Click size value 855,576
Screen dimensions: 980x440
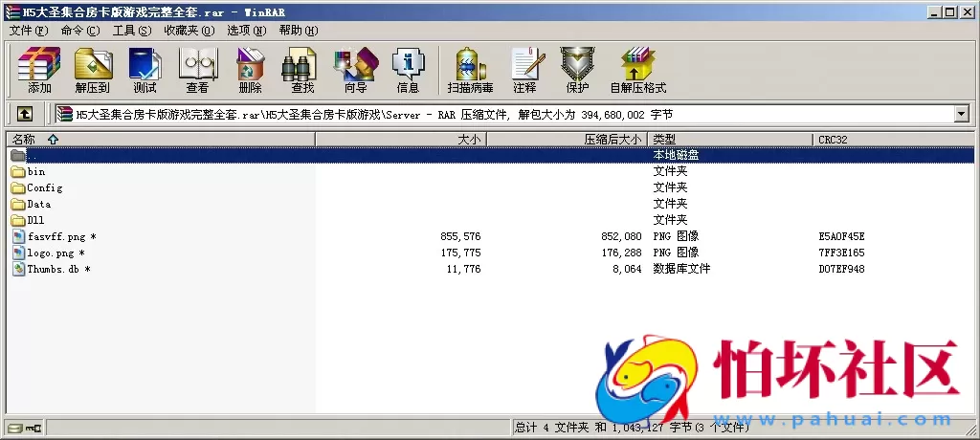[460, 237]
